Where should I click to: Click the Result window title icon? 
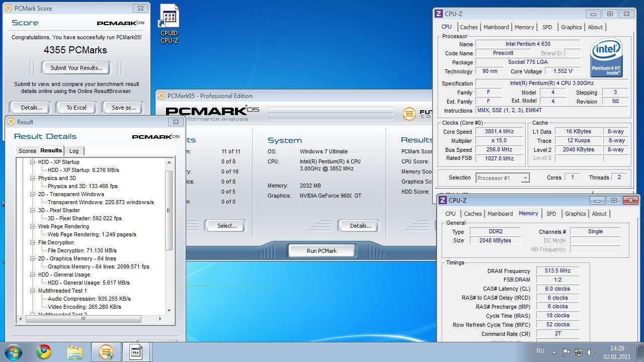pyautogui.click(x=11, y=122)
